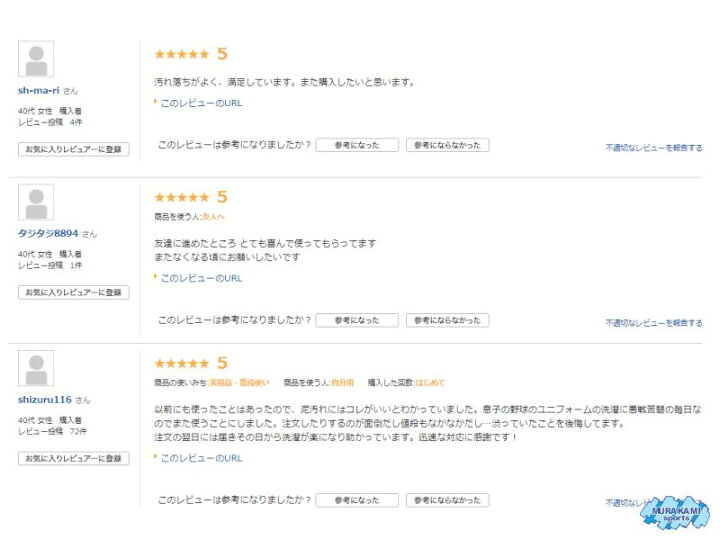Viewport: 720px width, 540px height.
Task: Mark shizuru116's review as 参考にならなかった
Action: pyautogui.click(x=447, y=500)
